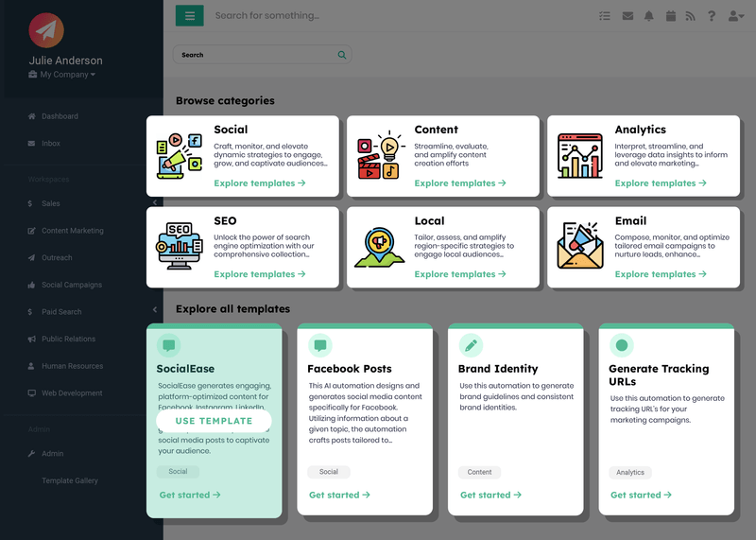Focus the template Search input field
Screen dimensions: 756x540
[263, 55]
